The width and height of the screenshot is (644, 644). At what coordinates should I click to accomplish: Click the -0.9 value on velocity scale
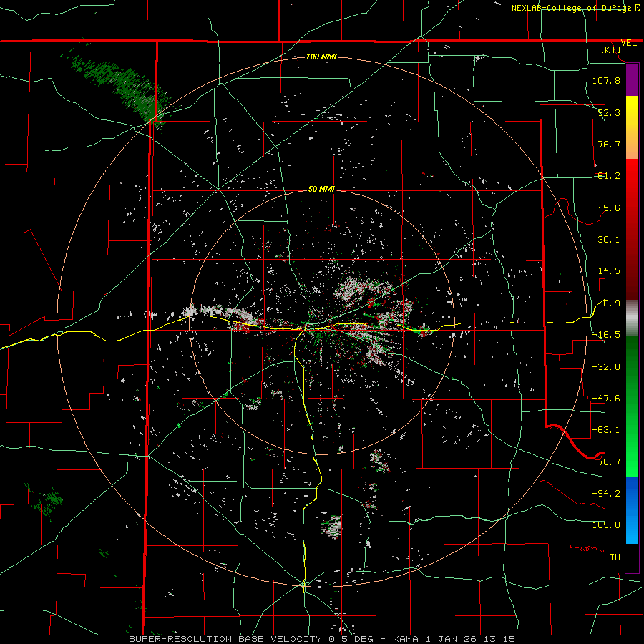pyautogui.click(x=610, y=303)
